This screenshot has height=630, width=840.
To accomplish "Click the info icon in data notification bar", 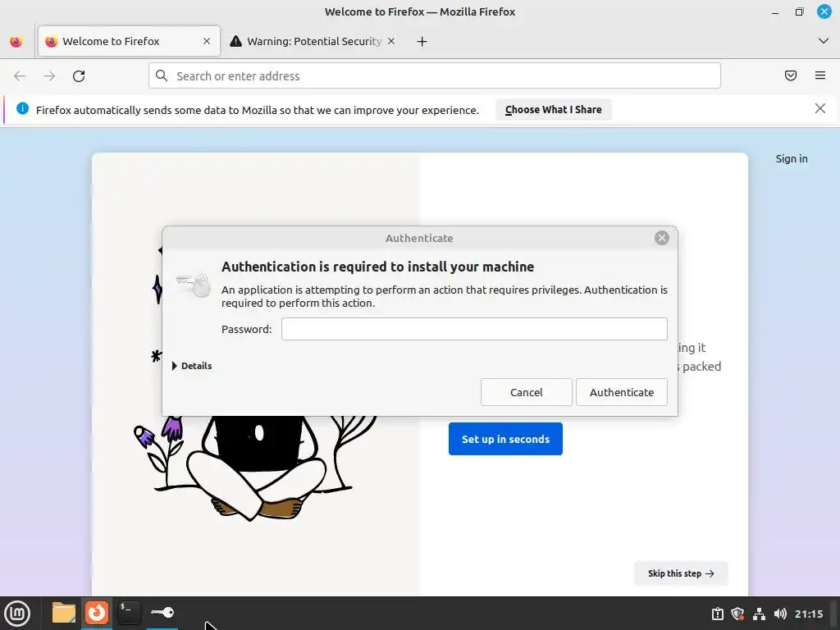I will (22, 109).
